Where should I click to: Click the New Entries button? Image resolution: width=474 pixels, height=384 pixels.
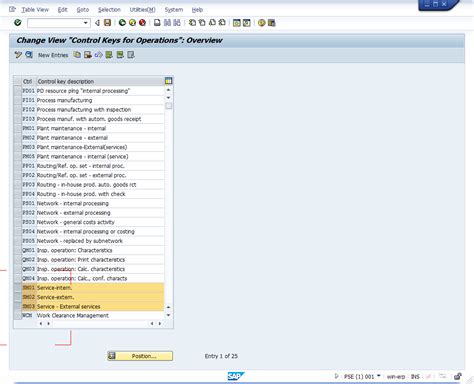(x=53, y=55)
